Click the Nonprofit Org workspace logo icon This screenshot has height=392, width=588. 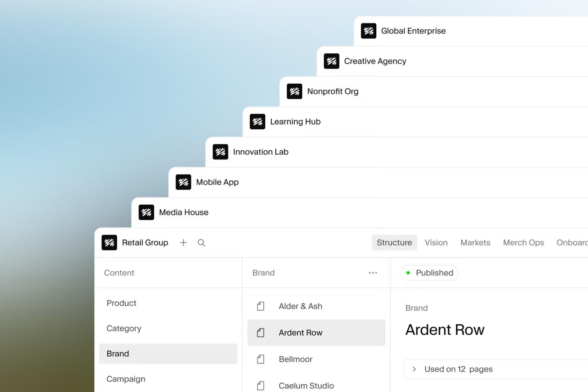[x=294, y=91]
